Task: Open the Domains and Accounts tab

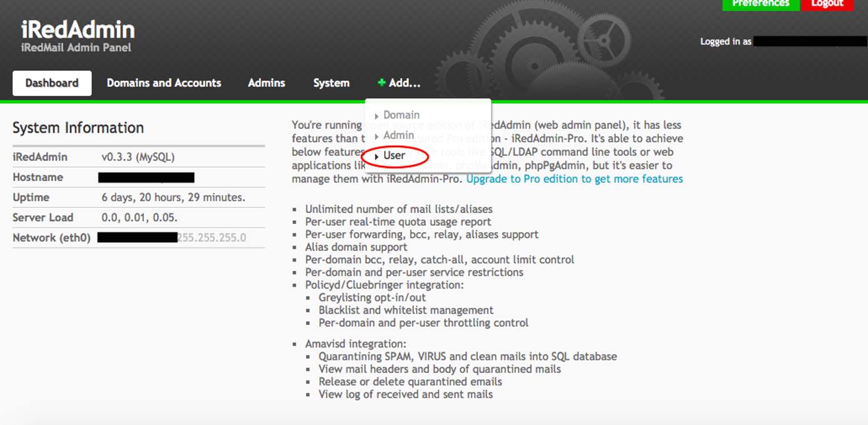Action: [x=164, y=82]
